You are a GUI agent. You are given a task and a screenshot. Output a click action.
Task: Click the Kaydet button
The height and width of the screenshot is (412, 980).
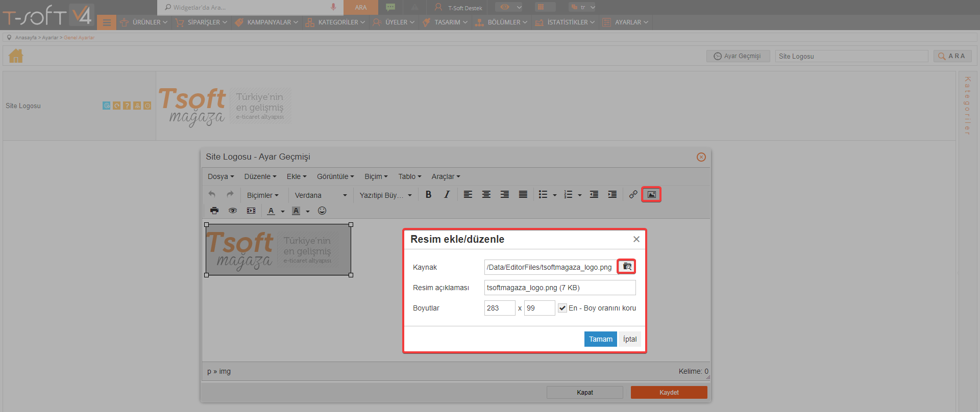coord(669,392)
